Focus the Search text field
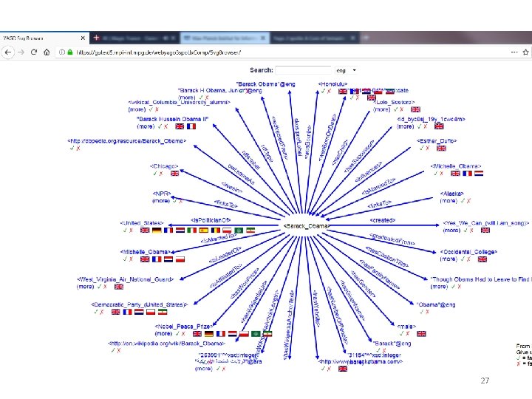Viewport: 532px width, 399px height. 303,70
